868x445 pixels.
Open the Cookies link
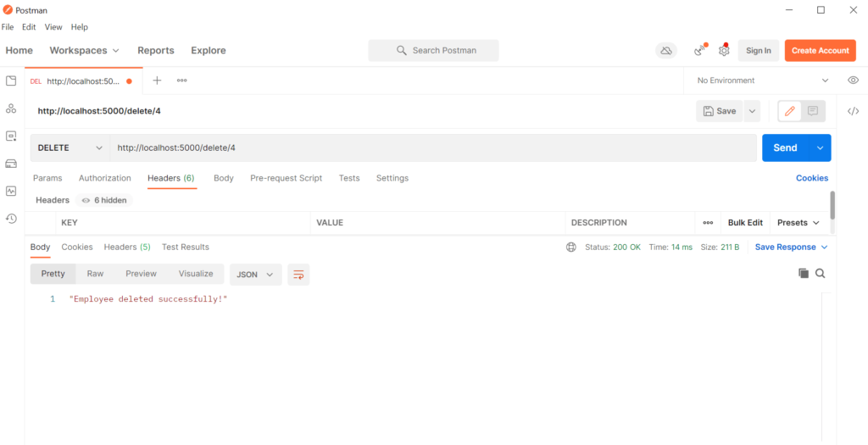[811, 178]
